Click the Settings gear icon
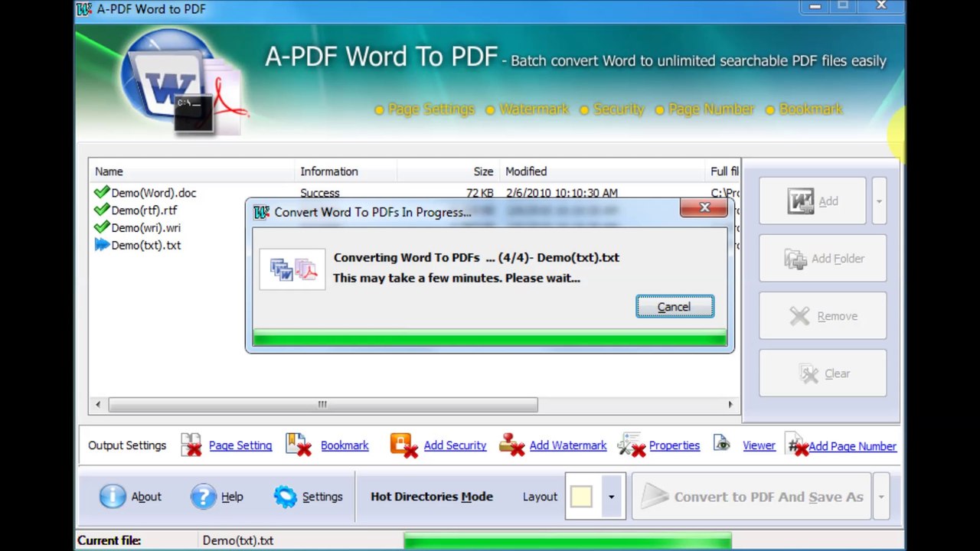The width and height of the screenshot is (980, 551). tap(285, 497)
